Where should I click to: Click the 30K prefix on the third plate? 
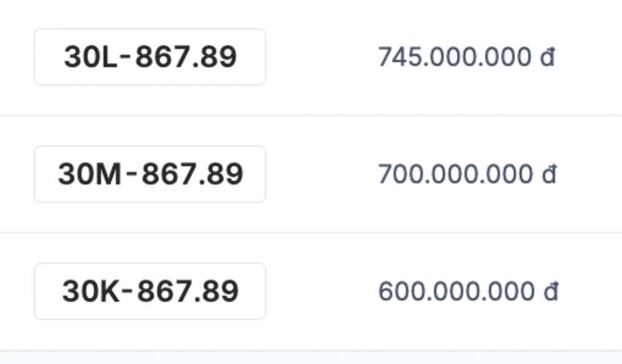click(91, 291)
